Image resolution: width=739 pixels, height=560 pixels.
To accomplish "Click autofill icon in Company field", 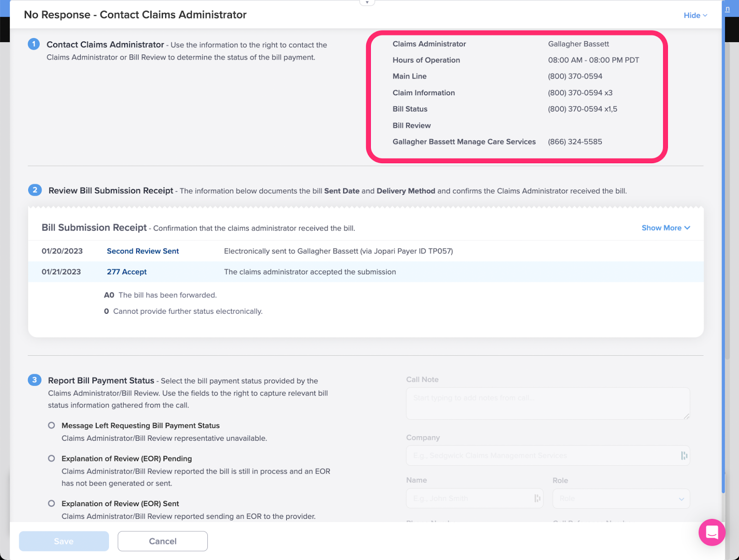I will tap(684, 456).
